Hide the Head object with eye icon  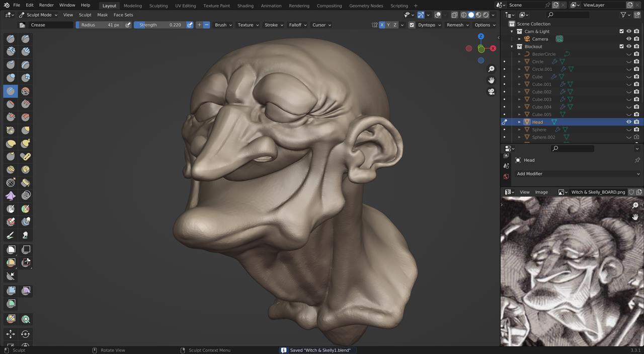point(628,122)
